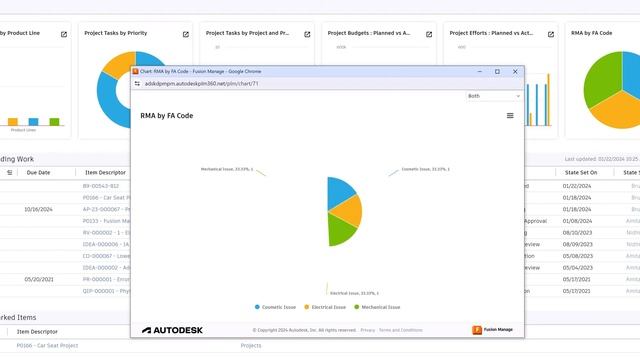
Task: Click the 08/10/2023 state set date
Action: (x=577, y=233)
